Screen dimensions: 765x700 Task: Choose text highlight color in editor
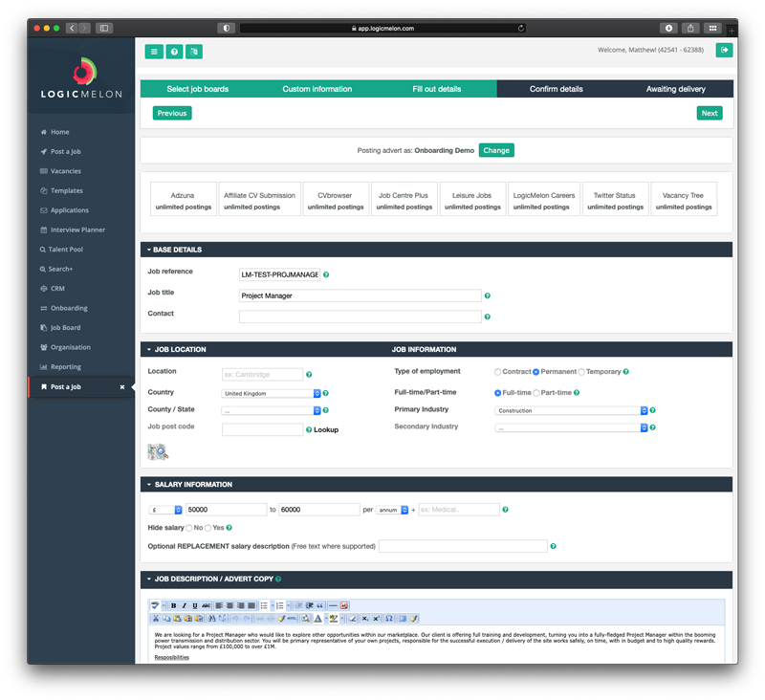(x=333, y=618)
